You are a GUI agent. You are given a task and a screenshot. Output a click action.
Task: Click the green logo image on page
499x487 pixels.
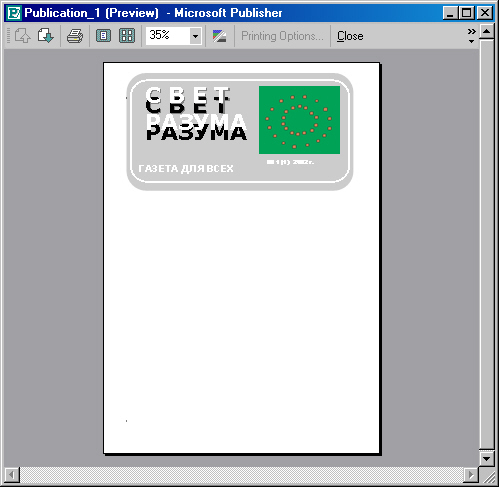click(x=299, y=120)
